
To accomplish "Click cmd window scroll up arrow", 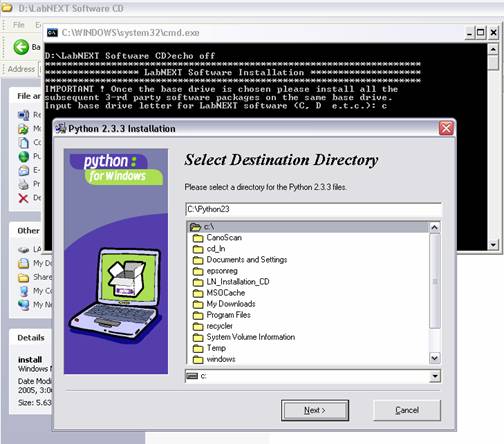I will tap(493, 49).
